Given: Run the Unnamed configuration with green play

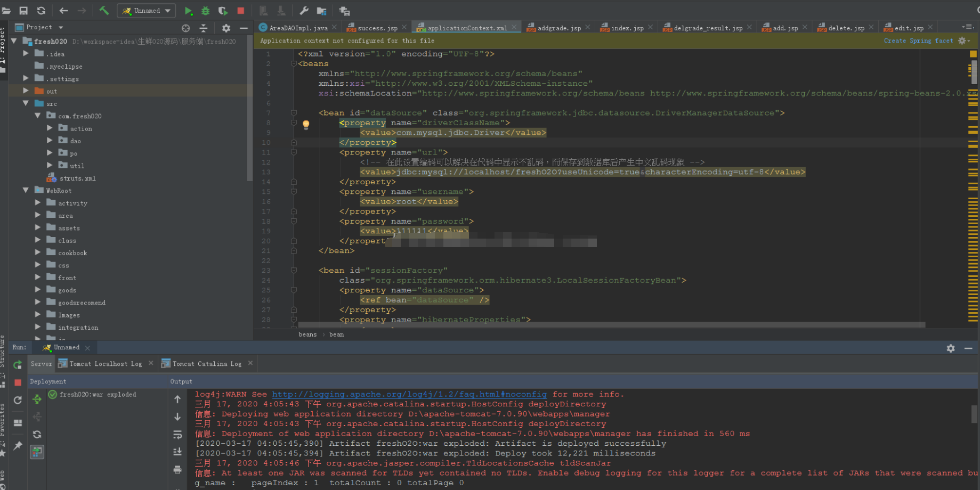Looking at the screenshot, I should point(189,11).
